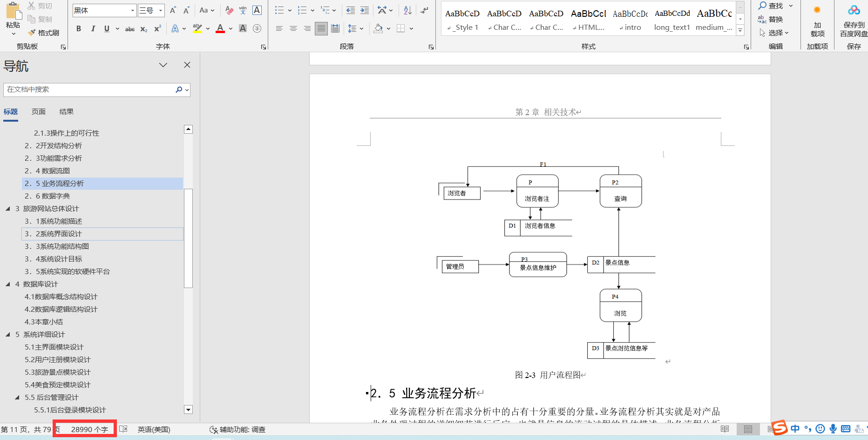Collapse the '4 数据库设计' heading tree
The image size is (868, 440).
[7, 284]
